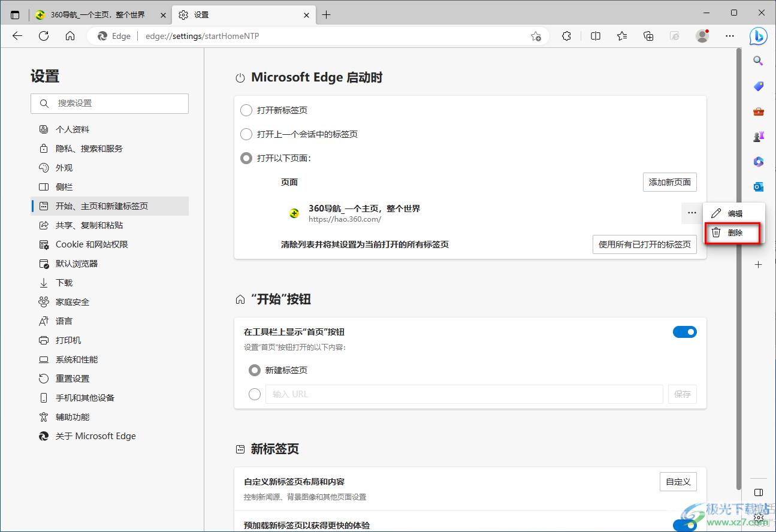The height and width of the screenshot is (532, 776).
Task: Select 打开上一个会话中的标签页 radio option
Action: [x=246, y=134]
